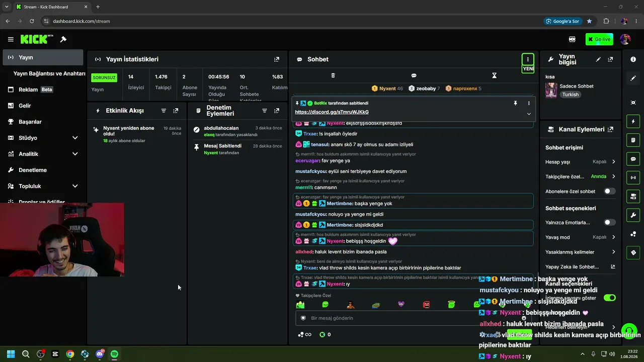The height and width of the screenshot is (362, 644).
Task: Click the Turkish language tag
Action: click(571, 95)
